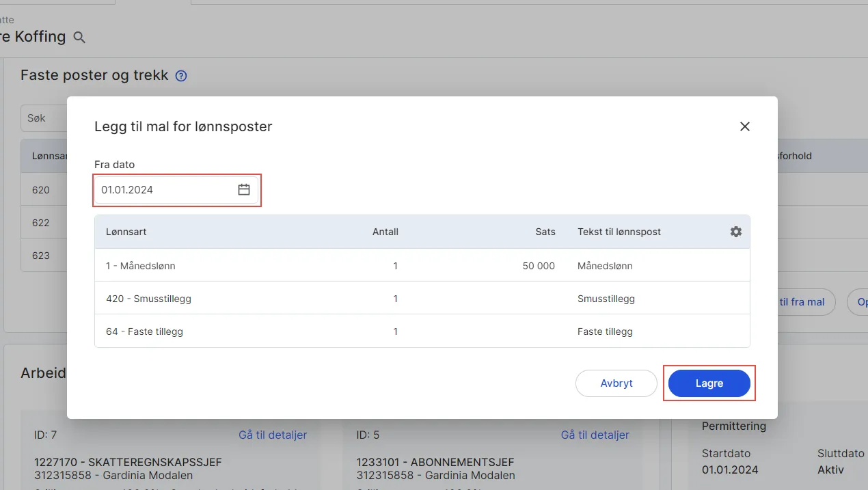Screen dimensions: 868x490
Task: Focus the Fra dato date field
Action: pyautogui.click(x=177, y=190)
